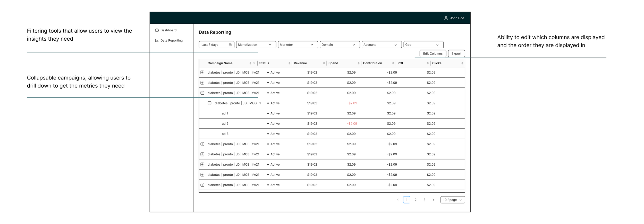The height and width of the screenshot is (224, 644).
Task: Click the red -$2.09 in 'MOB | 1' row
Action: [352, 103]
